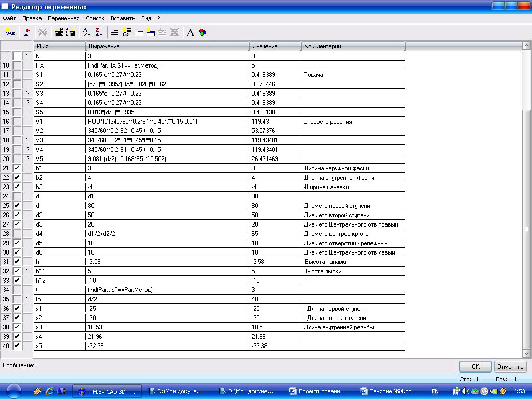Open the Переменная menu
532x399 pixels.
64,18
